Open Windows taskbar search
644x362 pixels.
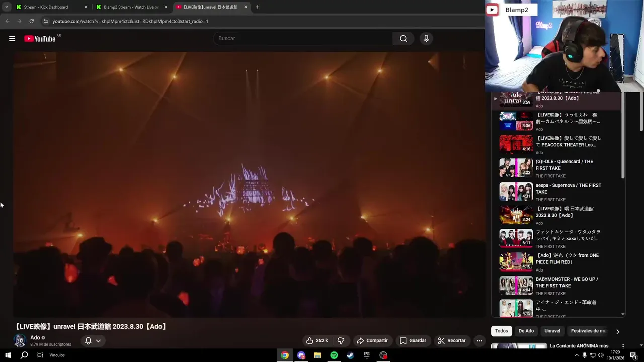click(x=24, y=355)
